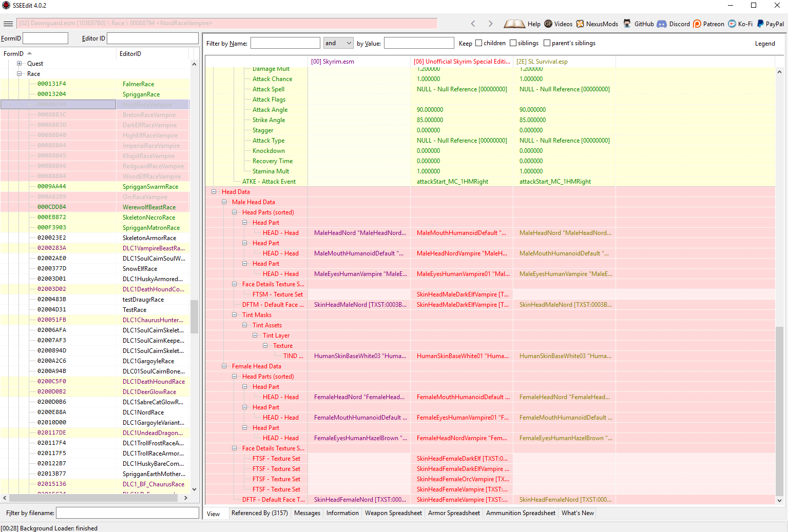
Task: Open the GitHub icon link
Action: [x=627, y=24]
